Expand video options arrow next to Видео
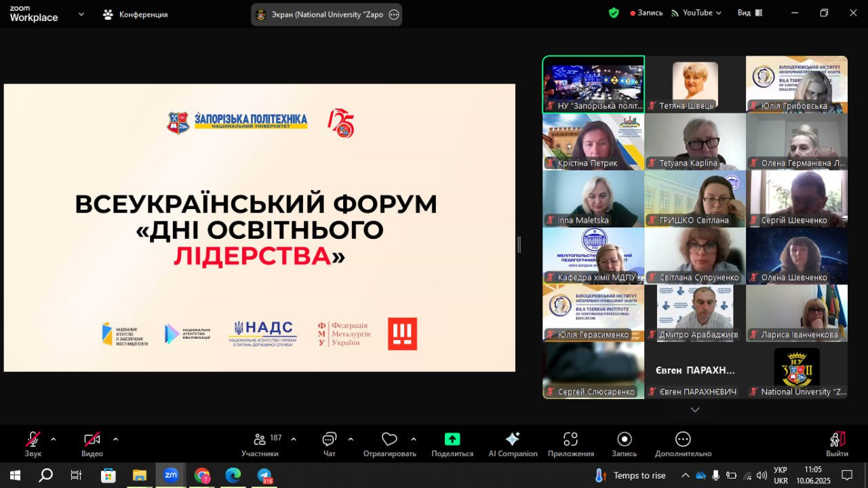 coord(115,439)
